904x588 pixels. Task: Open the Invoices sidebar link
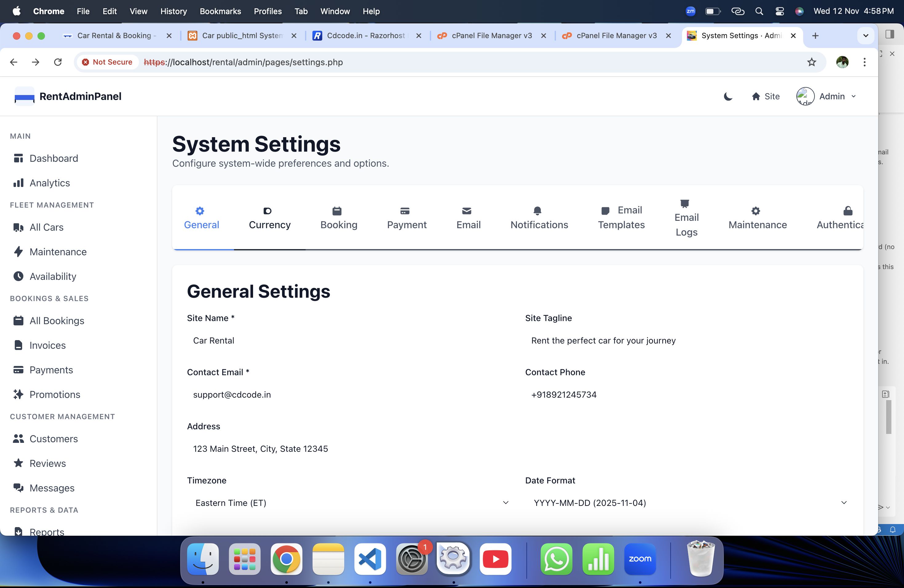(47, 345)
